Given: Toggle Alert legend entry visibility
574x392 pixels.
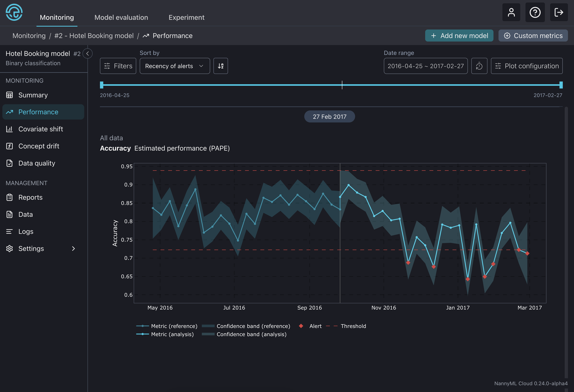Looking at the screenshot, I should pyautogui.click(x=315, y=326).
